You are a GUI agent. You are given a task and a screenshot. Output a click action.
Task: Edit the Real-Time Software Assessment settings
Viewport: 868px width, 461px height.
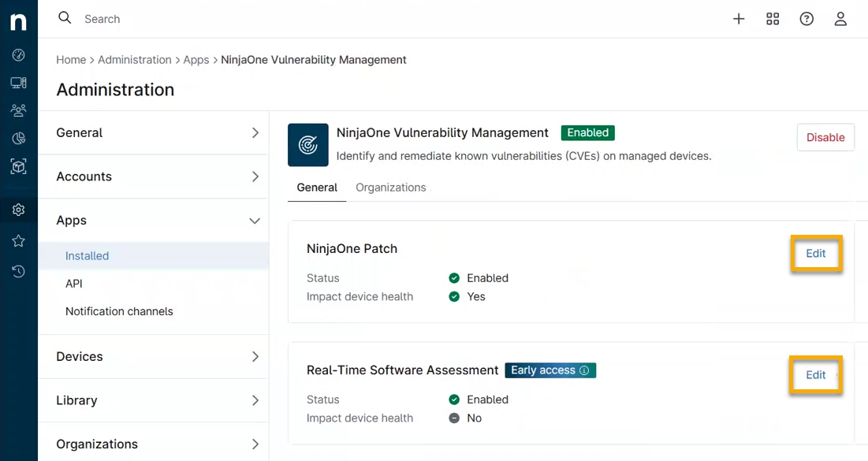815,374
